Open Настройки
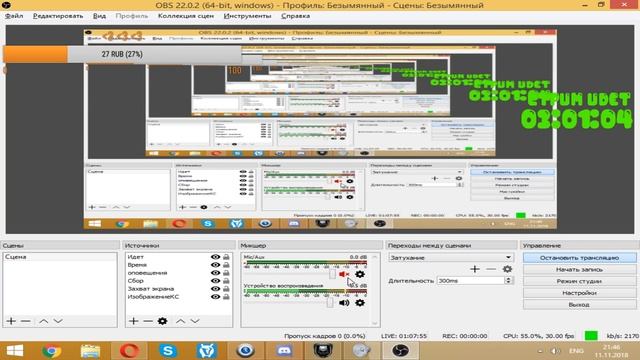This screenshot has width=640, height=360. 579,293
